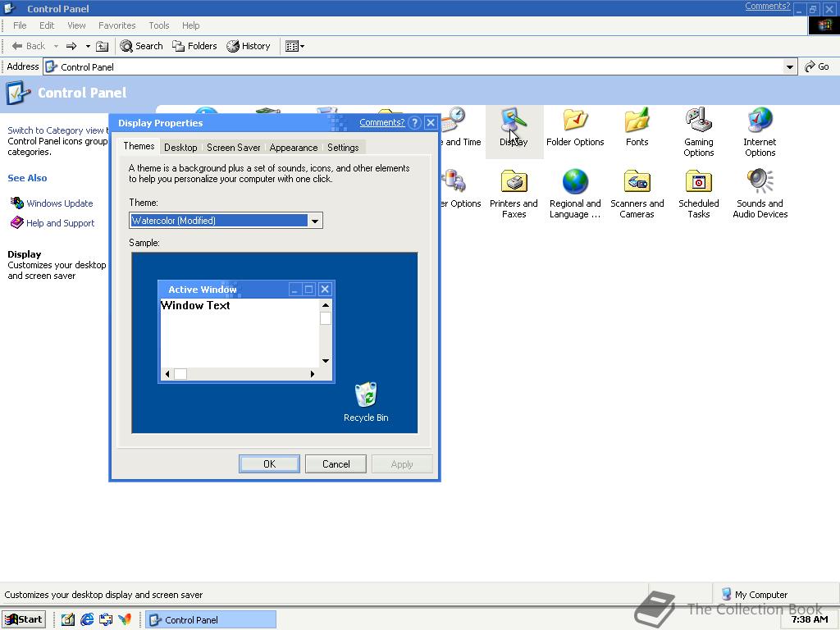Click the Apply button

point(402,464)
